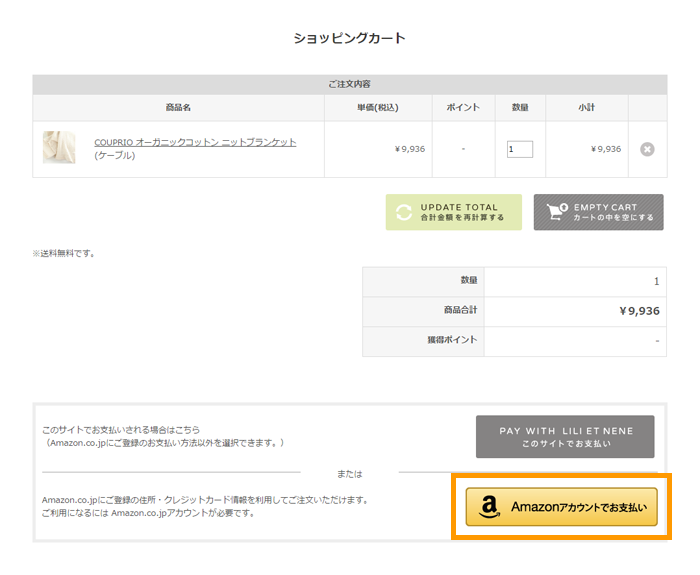Click the circular arrows refresh icon

pos(404,213)
